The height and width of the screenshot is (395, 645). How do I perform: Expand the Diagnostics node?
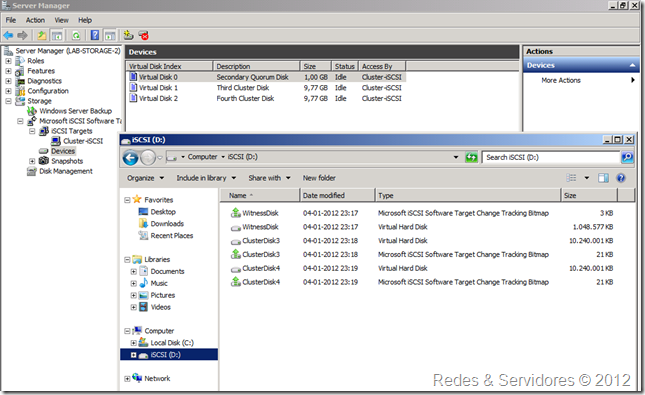(x=8, y=81)
